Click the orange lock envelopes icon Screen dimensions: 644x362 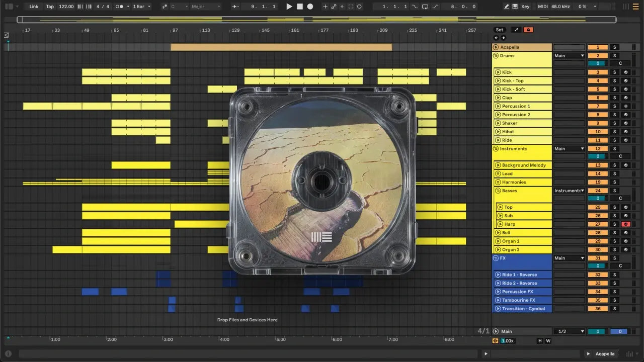[528, 30]
